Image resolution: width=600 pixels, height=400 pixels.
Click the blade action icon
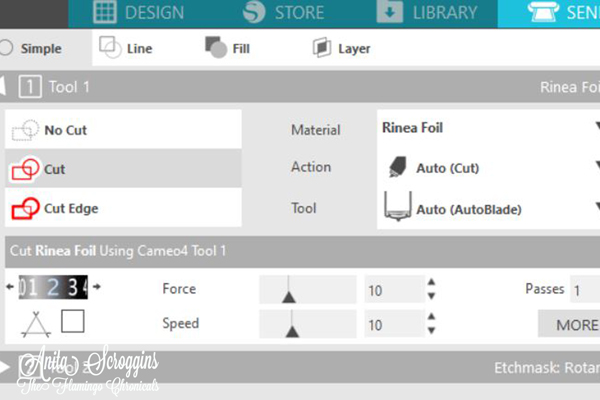tap(398, 167)
